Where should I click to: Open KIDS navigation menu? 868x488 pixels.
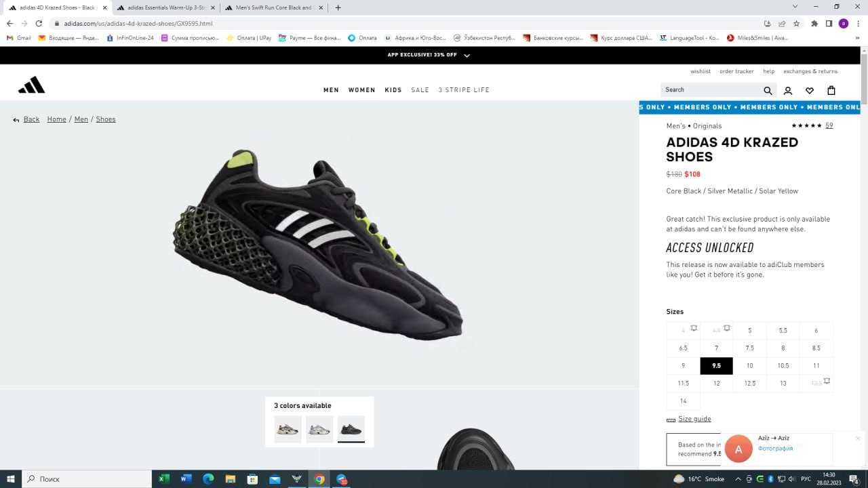click(393, 89)
